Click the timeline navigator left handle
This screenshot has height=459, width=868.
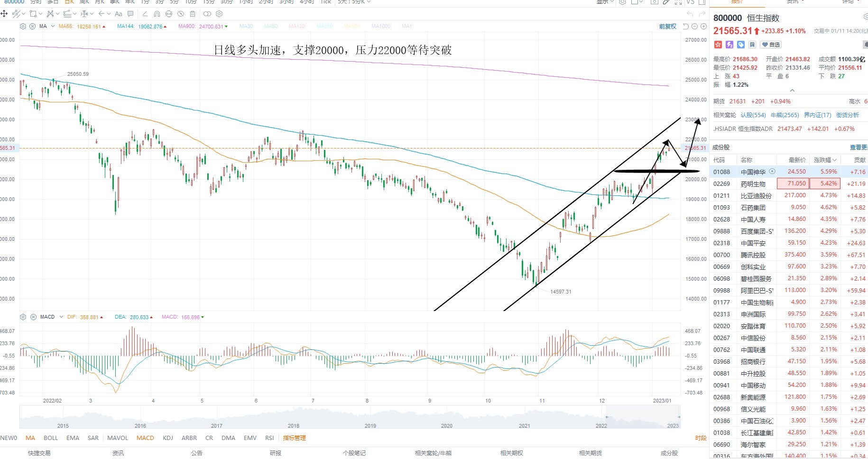pyautogui.click(x=607, y=417)
